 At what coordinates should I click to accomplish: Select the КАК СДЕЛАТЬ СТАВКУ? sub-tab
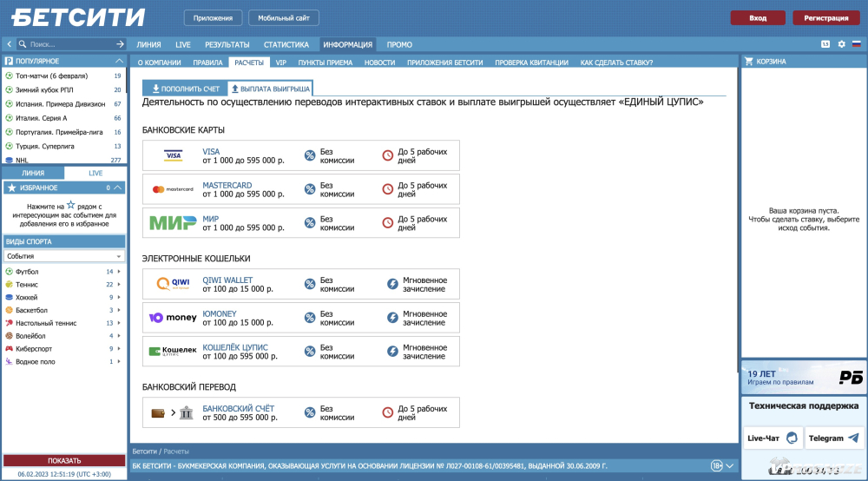616,63
